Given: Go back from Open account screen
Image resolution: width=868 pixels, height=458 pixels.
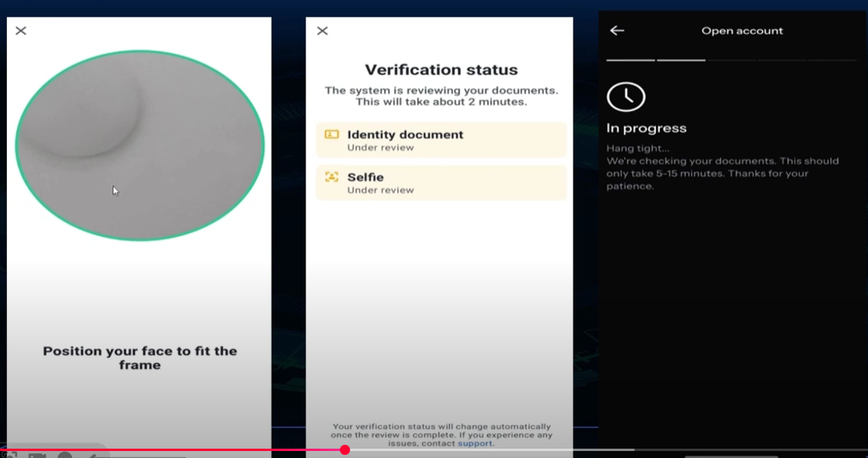Looking at the screenshot, I should (617, 30).
